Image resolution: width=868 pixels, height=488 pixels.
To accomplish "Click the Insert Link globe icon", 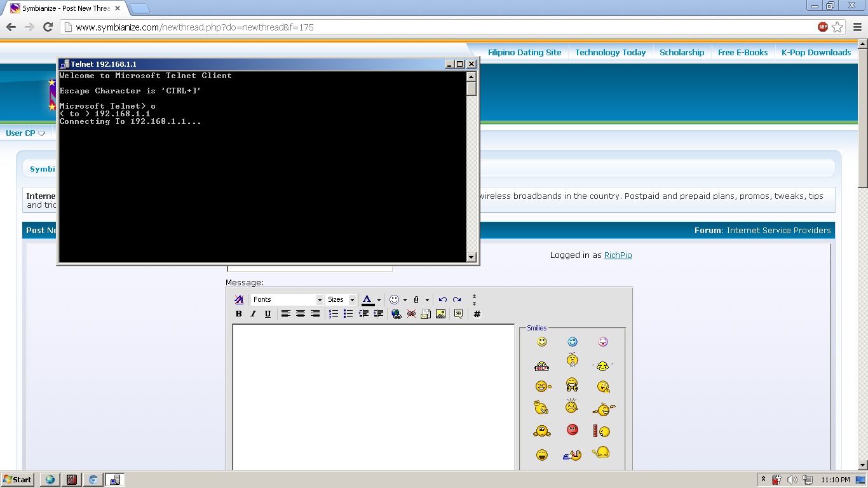I will coord(397,314).
